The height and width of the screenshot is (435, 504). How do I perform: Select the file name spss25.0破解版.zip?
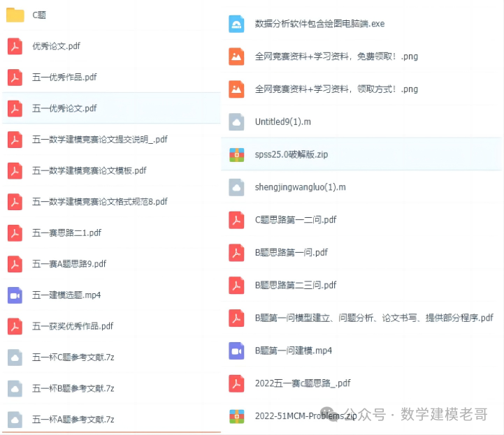tap(291, 155)
